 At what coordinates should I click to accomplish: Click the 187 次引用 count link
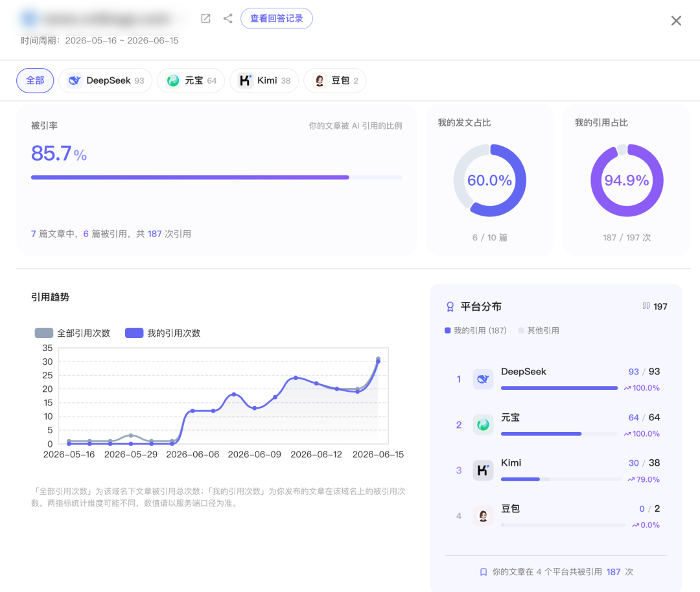(169, 234)
